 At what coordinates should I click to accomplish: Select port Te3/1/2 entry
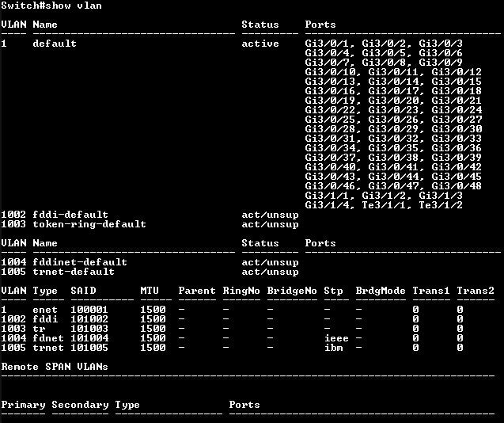click(x=441, y=205)
